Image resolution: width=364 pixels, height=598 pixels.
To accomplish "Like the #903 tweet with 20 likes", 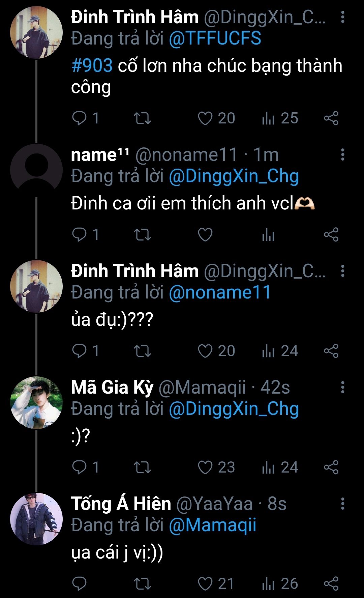I will click(205, 118).
